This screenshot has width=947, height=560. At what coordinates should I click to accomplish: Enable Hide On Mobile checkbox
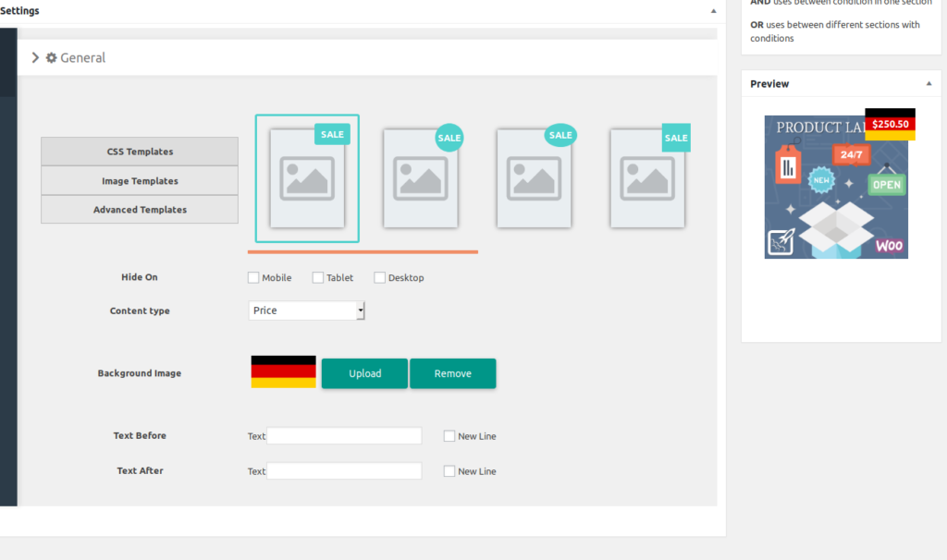point(253,277)
